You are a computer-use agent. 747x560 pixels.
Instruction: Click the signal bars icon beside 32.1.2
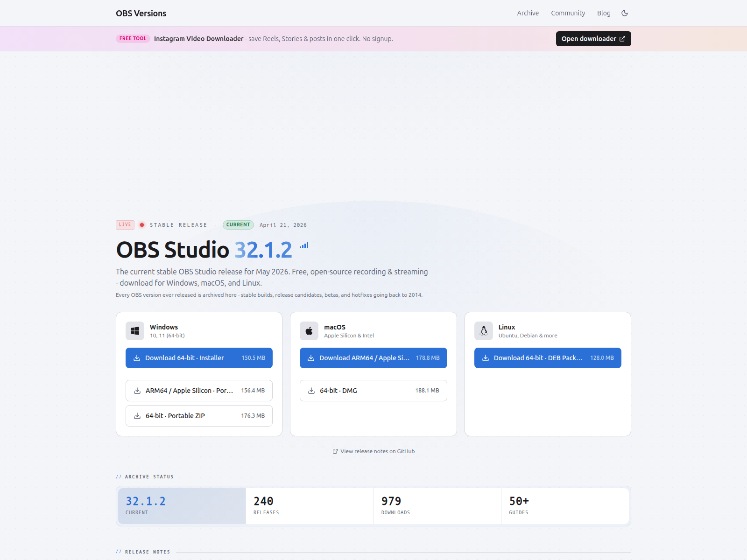coord(304,245)
